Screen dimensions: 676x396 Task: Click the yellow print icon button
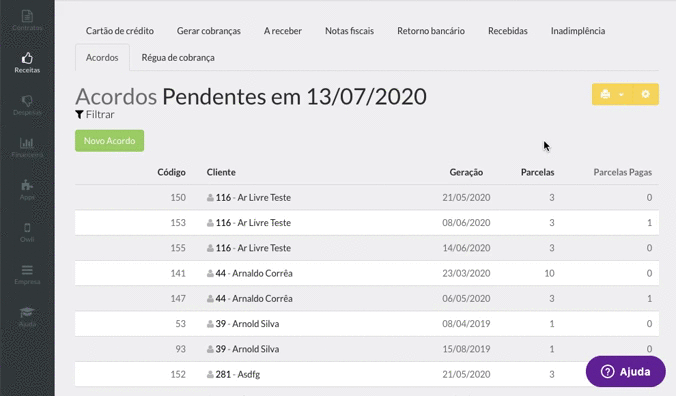click(605, 94)
